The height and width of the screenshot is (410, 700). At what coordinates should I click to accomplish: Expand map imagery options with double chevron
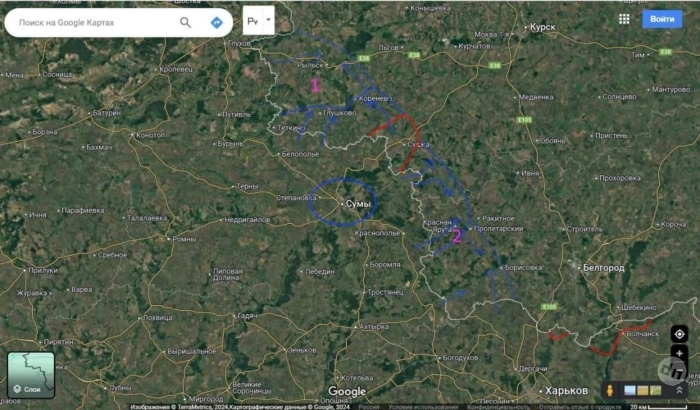(679, 390)
